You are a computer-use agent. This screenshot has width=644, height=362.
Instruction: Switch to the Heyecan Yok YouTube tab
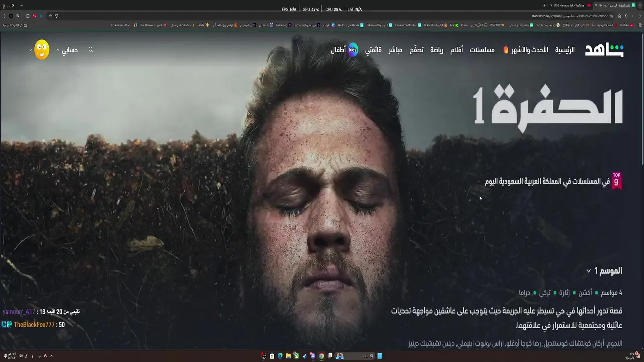pyautogui.click(x=570, y=5)
